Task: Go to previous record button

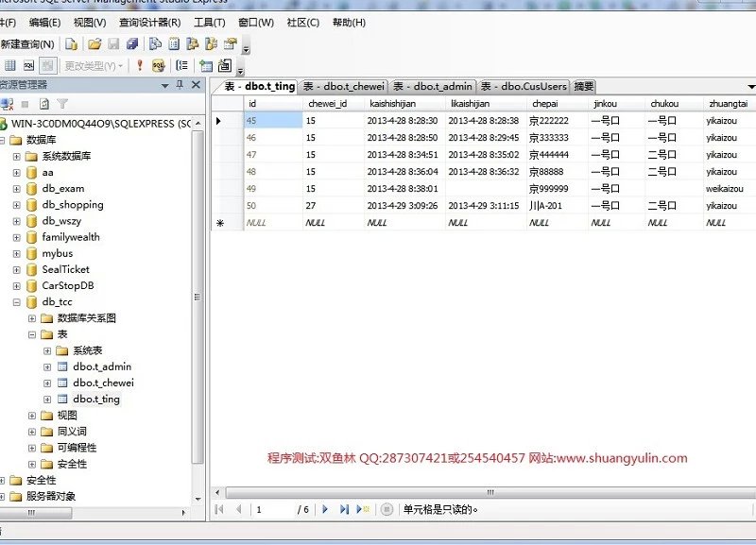Action: tap(238, 509)
